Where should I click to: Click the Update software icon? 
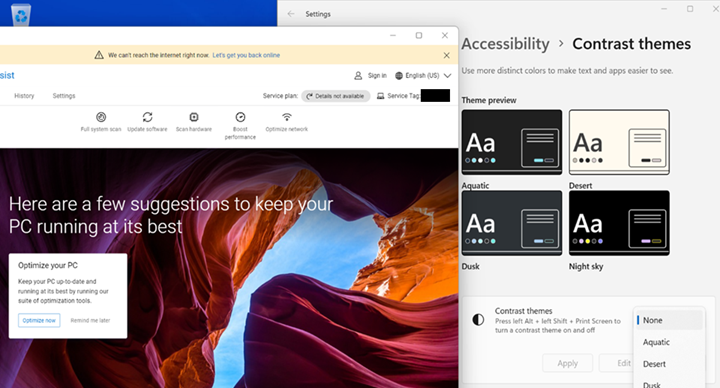[147, 117]
